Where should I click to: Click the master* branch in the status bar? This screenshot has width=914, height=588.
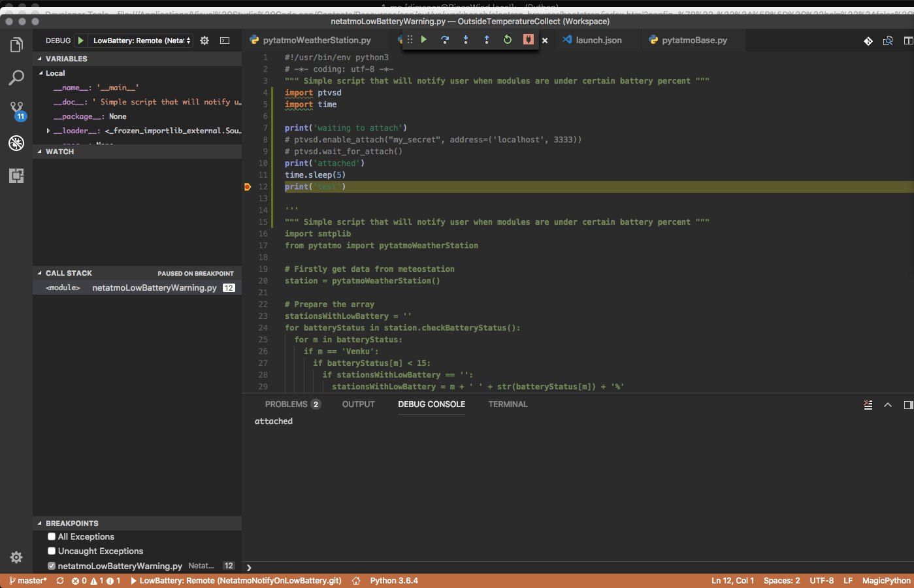[x=27, y=580]
